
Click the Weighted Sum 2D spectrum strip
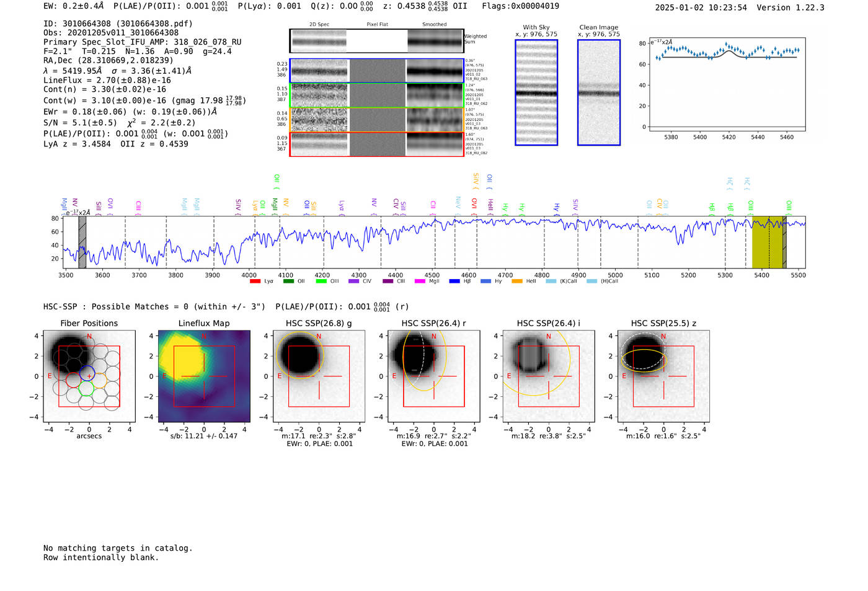(x=377, y=41)
